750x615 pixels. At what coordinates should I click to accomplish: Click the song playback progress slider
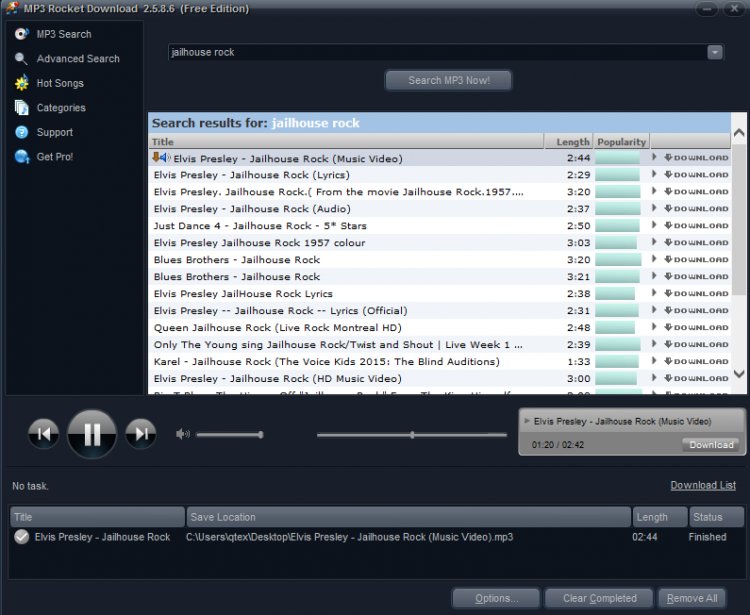coord(412,435)
